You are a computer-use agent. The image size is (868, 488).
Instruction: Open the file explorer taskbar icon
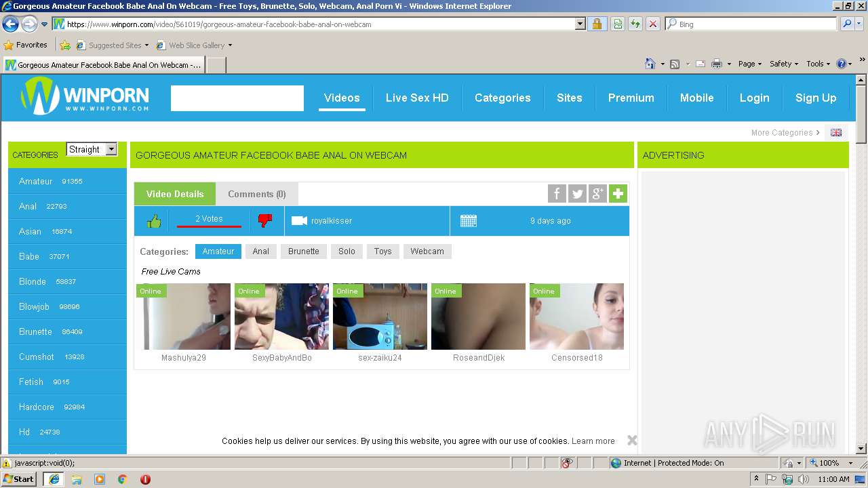(x=77, y=479)
